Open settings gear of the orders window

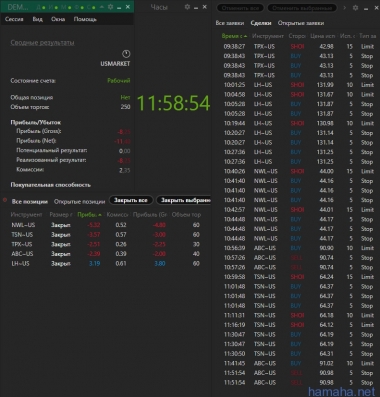356,7
